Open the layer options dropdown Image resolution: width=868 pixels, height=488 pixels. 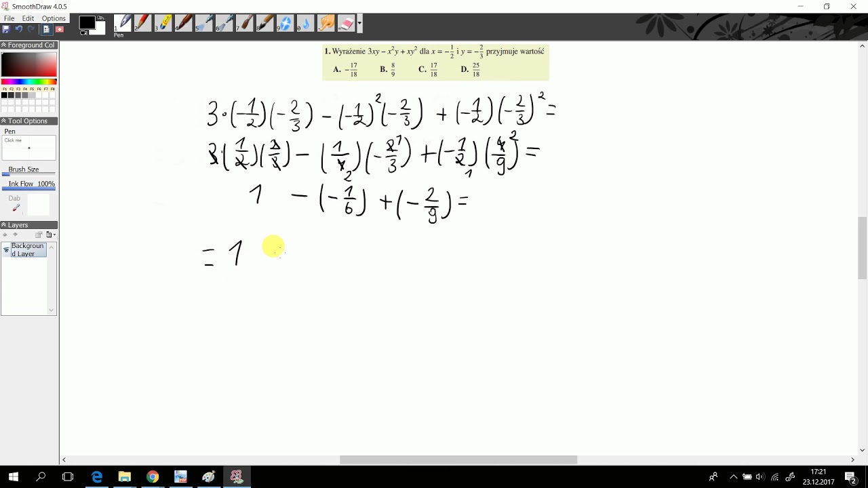point(51,235)
